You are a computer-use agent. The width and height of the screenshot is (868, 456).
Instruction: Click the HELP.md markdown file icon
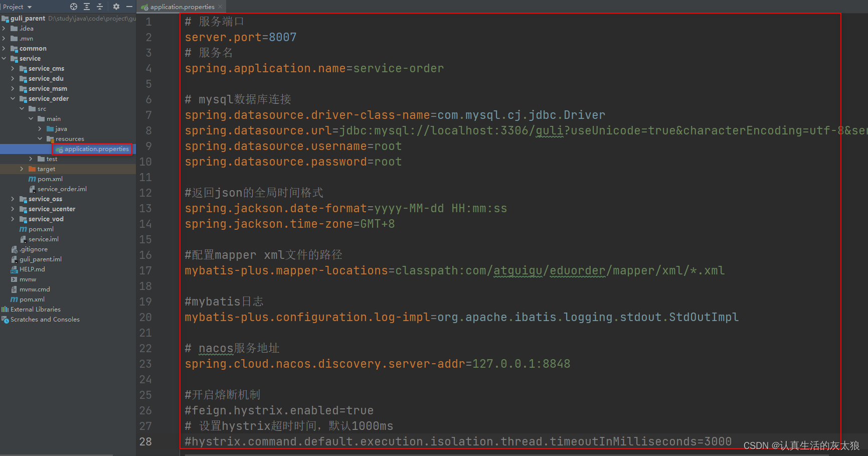coord(14,269)
